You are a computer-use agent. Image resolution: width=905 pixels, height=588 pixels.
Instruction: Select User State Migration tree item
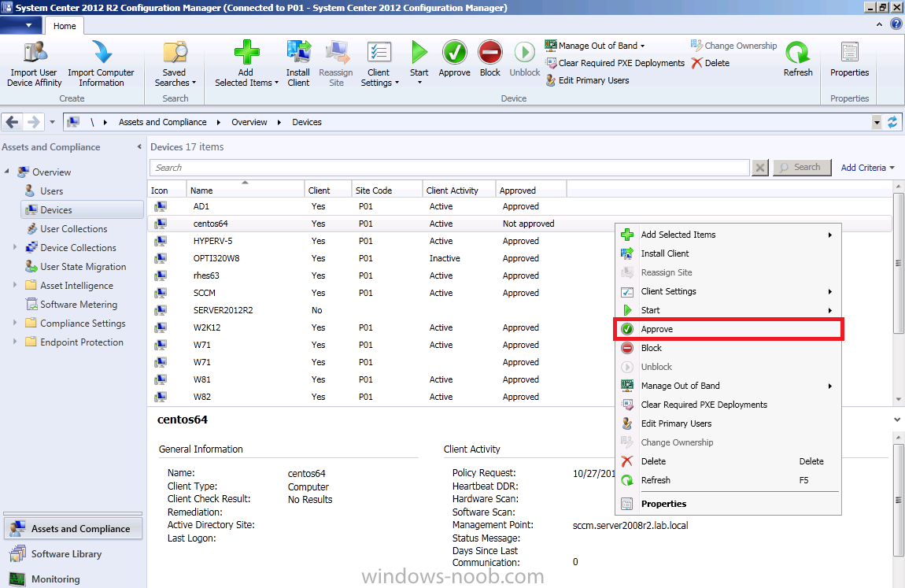click(83, 267)
